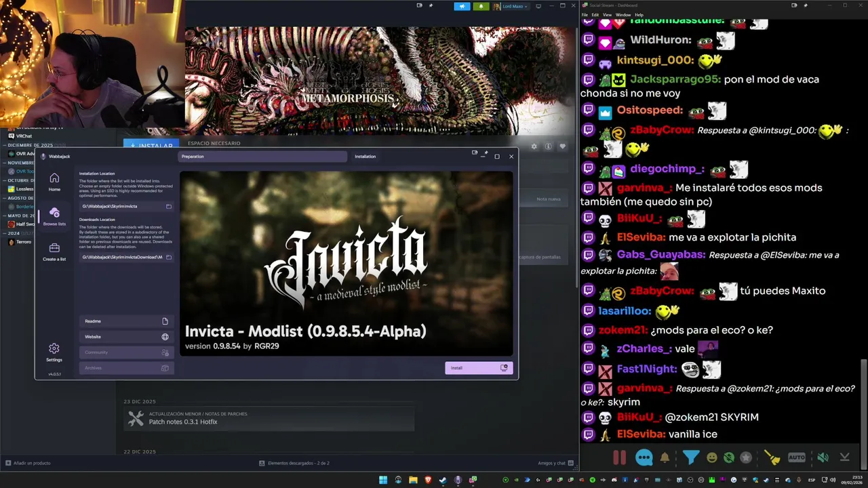Open the blue chat bubble in Social Stream

pos(644,457)
